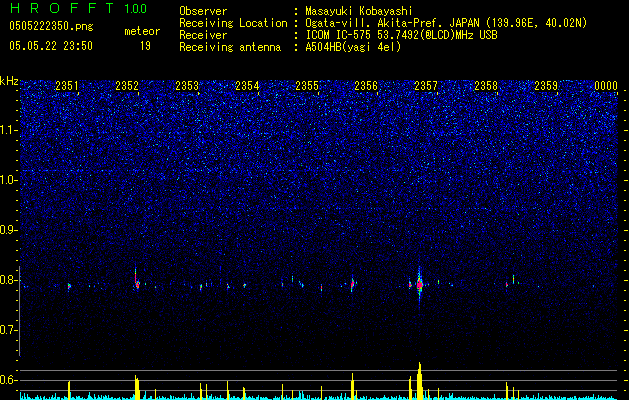Click the Observer label
629x400 pixels.
pos(203,11)
